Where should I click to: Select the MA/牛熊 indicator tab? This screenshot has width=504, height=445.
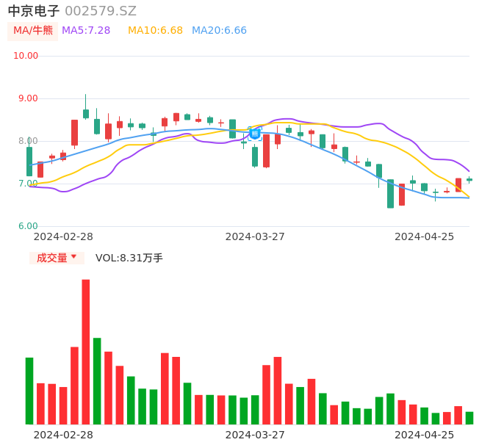click(33, 31)
